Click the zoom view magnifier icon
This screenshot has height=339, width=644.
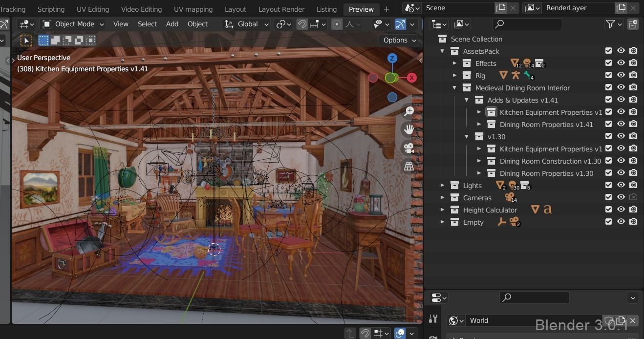[x=408, y=112]
